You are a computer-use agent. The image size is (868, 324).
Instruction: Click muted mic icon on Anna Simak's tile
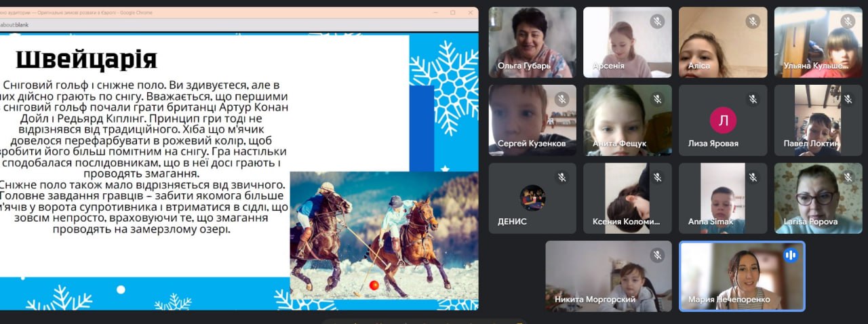pyautogui.click(x=752, y=177)
